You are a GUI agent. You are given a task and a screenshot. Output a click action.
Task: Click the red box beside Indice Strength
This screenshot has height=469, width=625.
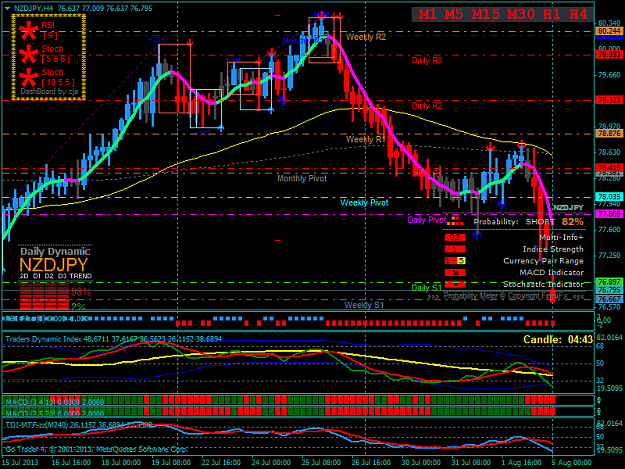pos(455,249)
